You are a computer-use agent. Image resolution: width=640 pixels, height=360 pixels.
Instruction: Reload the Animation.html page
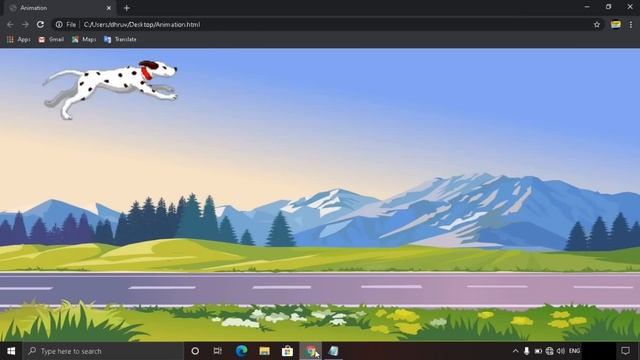click(40, 24)
